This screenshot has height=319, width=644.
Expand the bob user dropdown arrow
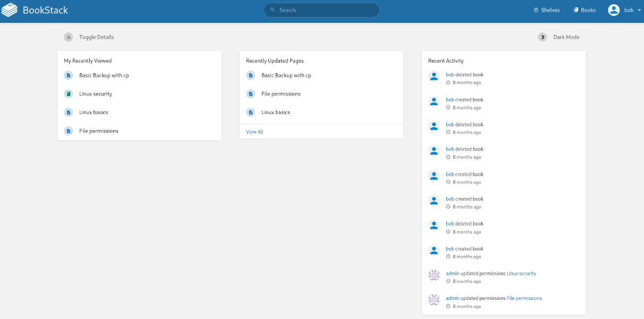click(638, 10)
